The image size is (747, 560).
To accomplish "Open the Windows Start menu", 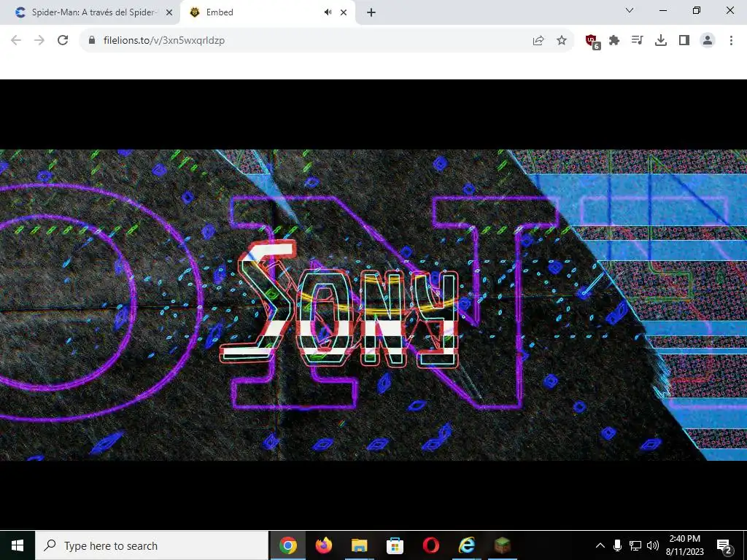I will click(x=18, y=545).
